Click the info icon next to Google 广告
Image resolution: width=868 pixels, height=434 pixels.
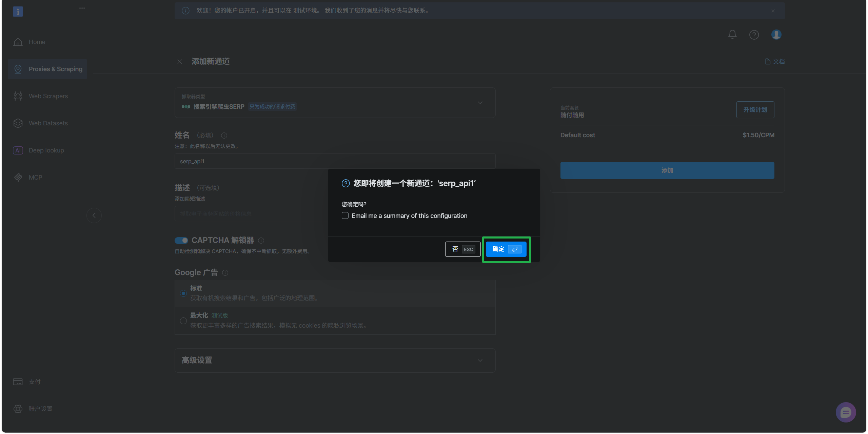225,273
